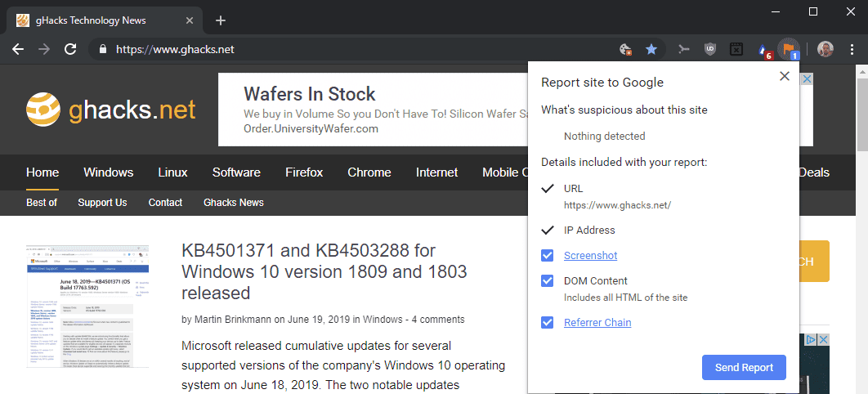Image resolution: width=868 pixels, height=394 pixels.
Task: Open the KB4501371 and KB4503288 article headline
Action: (324, 271)
